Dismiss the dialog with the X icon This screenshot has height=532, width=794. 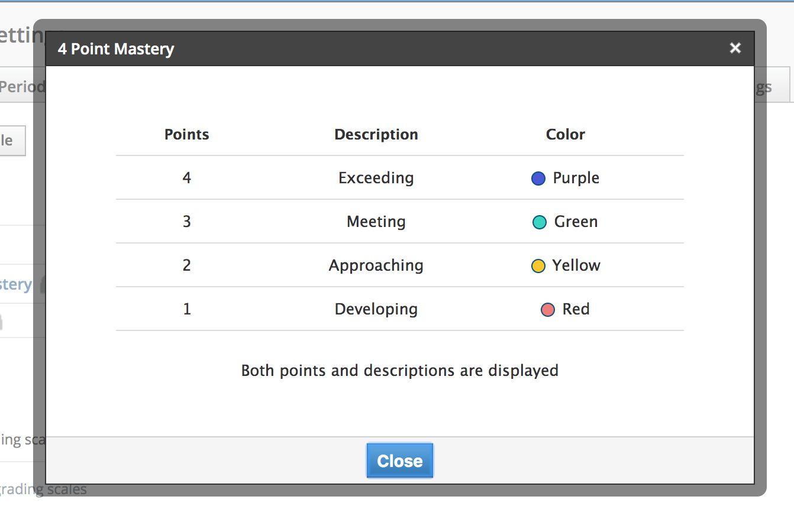(x=735, y=48)
